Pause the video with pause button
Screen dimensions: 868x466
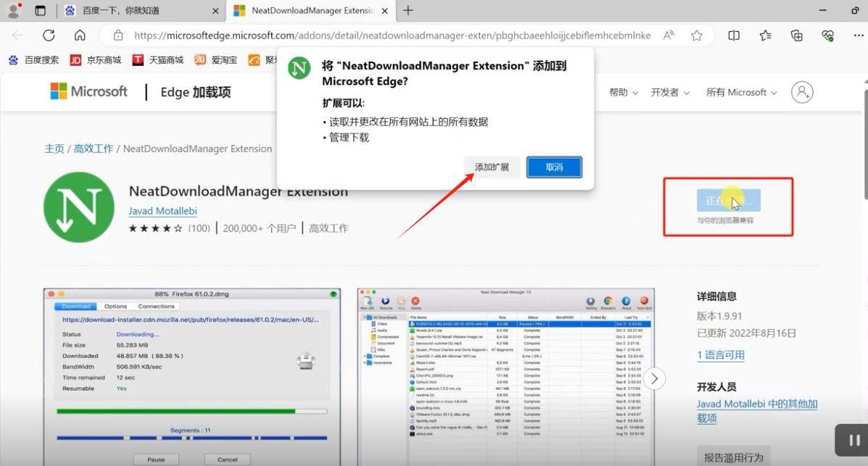coord(854,440)
